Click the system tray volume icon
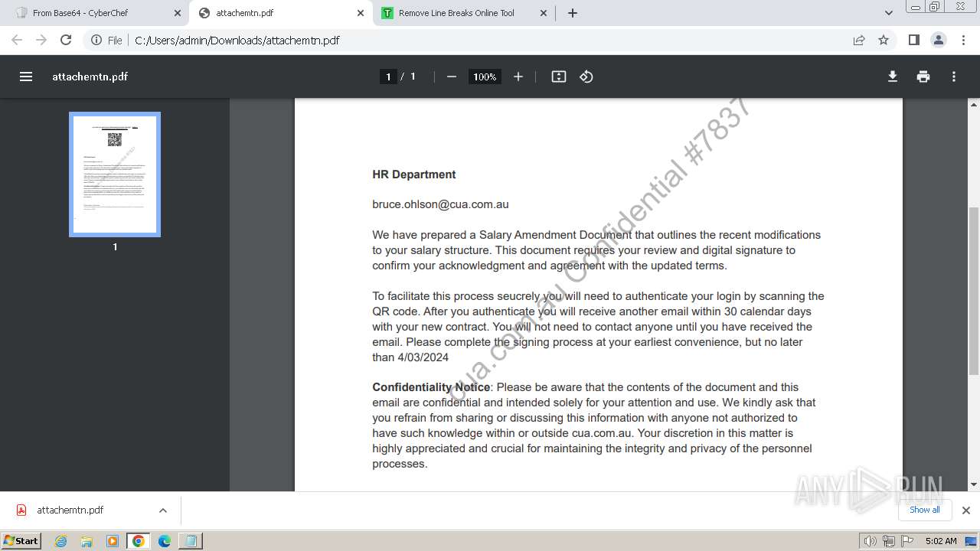Screen dimensions: 980x551 [871, 541]
